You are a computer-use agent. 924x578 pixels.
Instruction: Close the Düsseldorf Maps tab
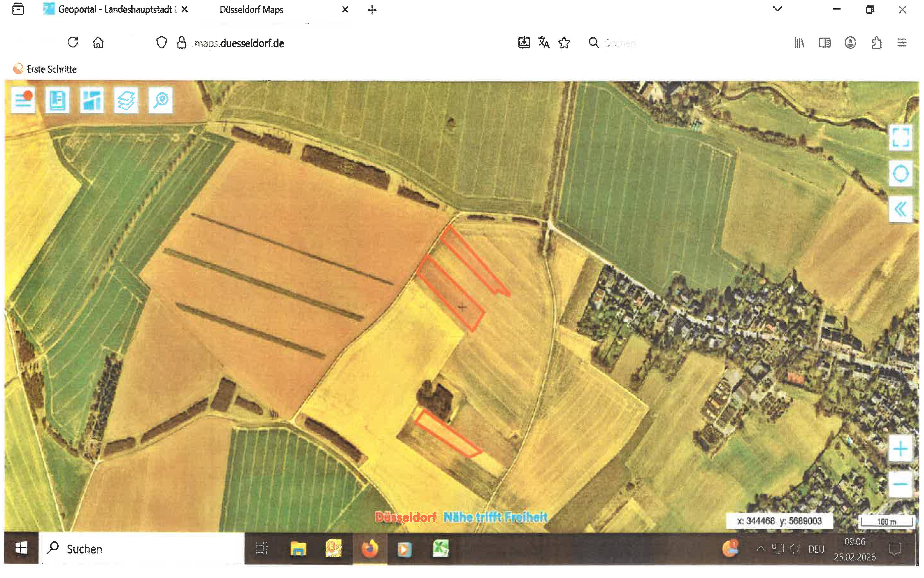(345, 10)
